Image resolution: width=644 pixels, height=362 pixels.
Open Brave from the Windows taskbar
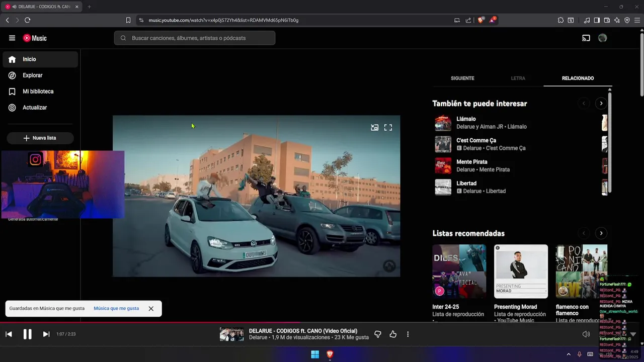[x=330, y=354]
